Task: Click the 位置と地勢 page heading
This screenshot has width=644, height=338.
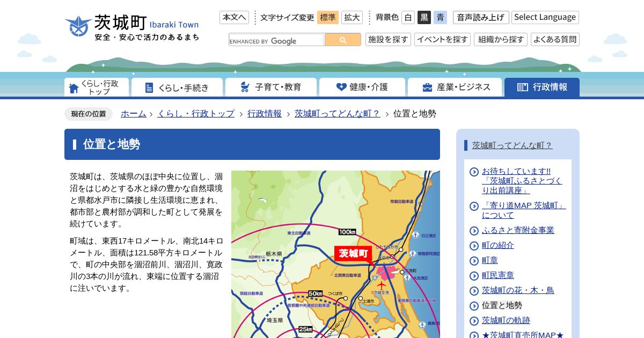Action: (252, 144)
